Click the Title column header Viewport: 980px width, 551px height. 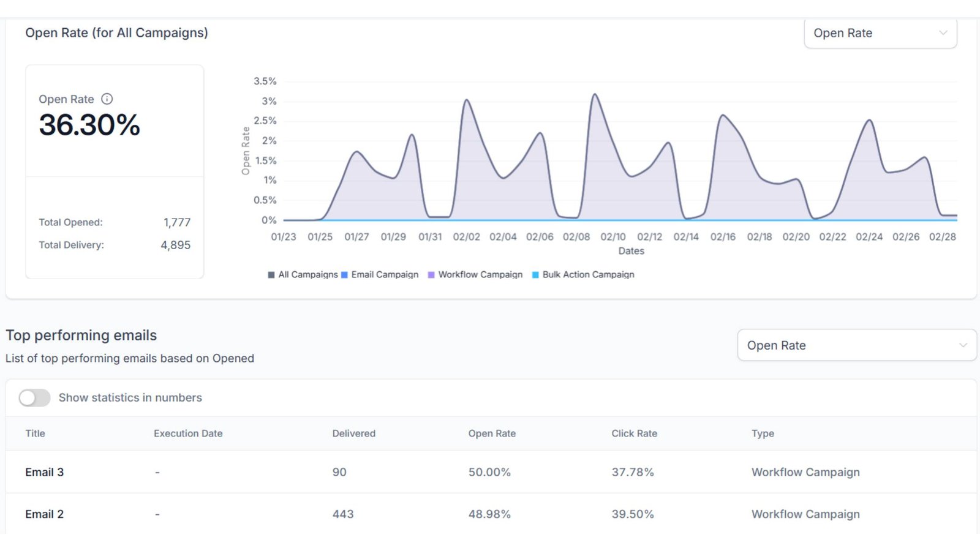pyautogui.click(x=35, y=433)
